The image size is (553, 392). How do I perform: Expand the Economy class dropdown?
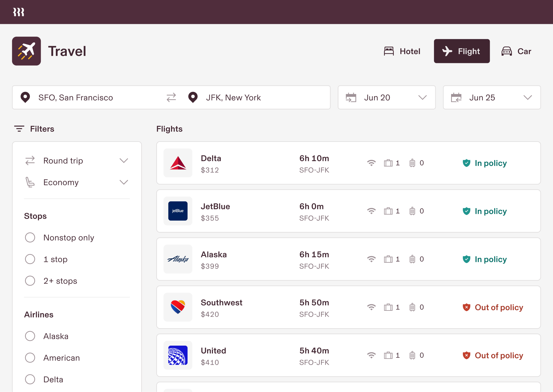click(x=124, y=182)
